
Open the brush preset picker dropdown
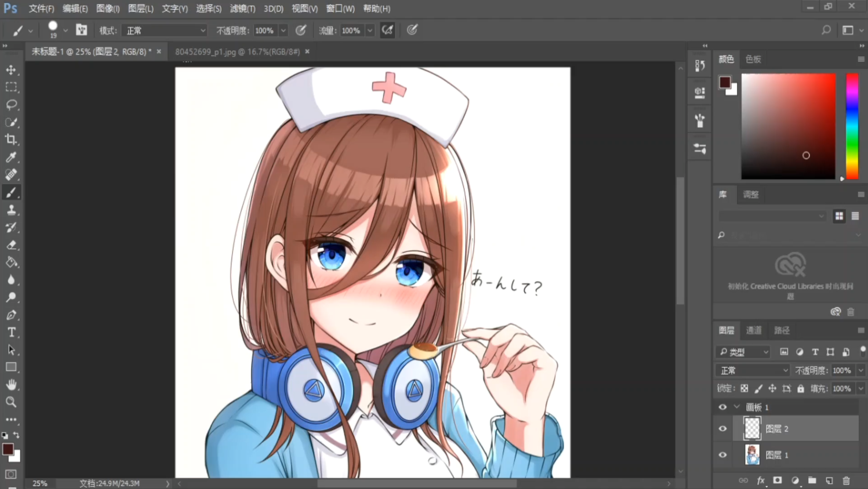[66, 30]
